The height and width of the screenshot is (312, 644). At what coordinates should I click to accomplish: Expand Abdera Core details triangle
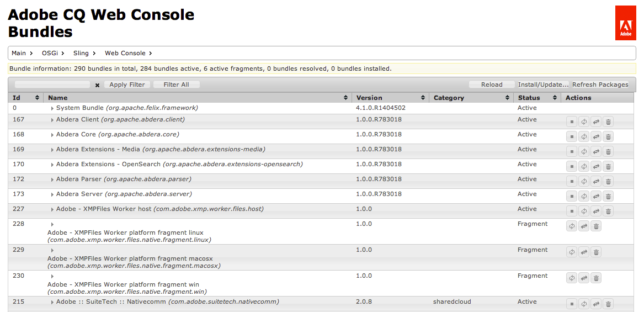pos(52,135)
